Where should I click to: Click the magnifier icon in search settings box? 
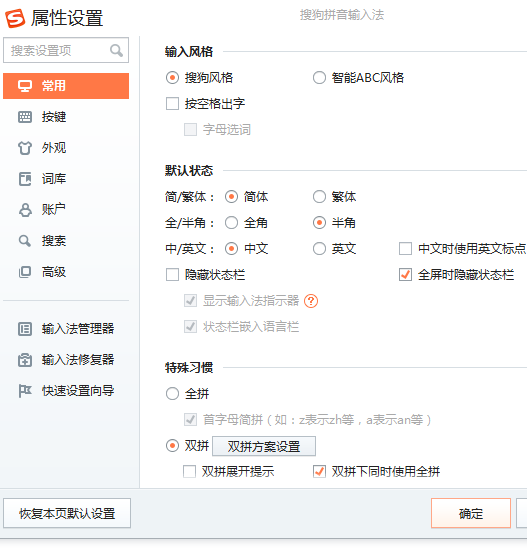pos(116,50)
